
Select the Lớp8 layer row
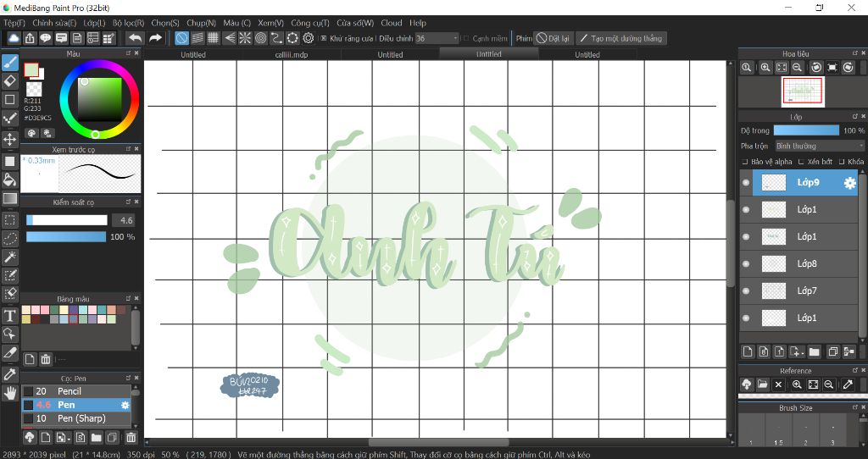[798, 263]
